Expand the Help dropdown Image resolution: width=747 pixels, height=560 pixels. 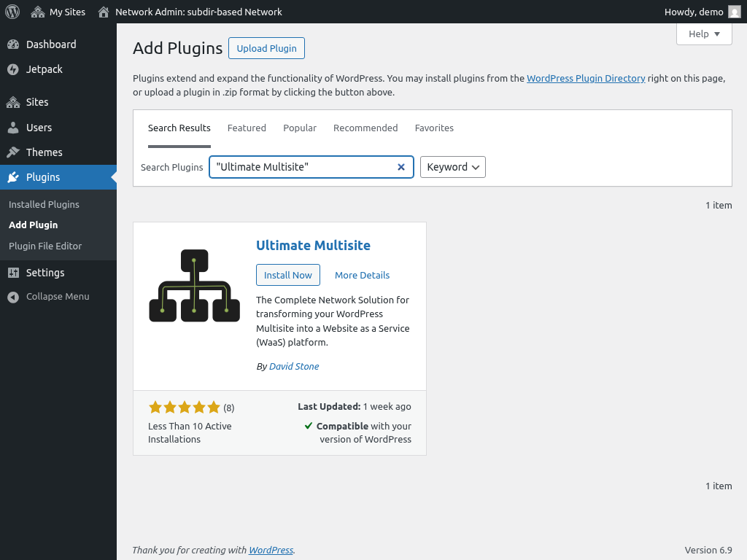coord(704,34)
